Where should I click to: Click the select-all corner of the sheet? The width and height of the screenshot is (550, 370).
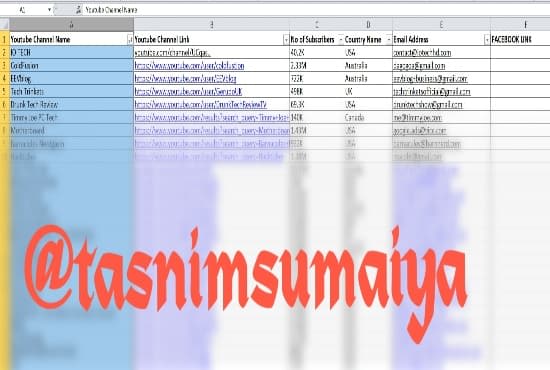(x=4, y=24)
